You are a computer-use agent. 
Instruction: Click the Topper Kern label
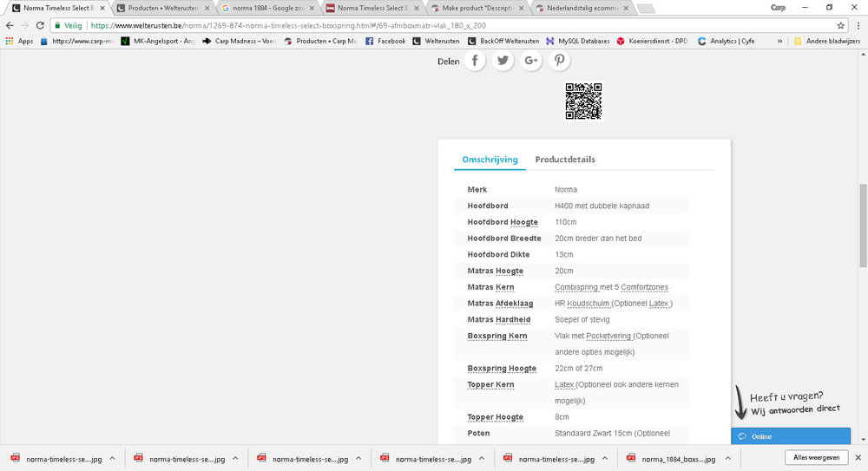pos(490,384)
